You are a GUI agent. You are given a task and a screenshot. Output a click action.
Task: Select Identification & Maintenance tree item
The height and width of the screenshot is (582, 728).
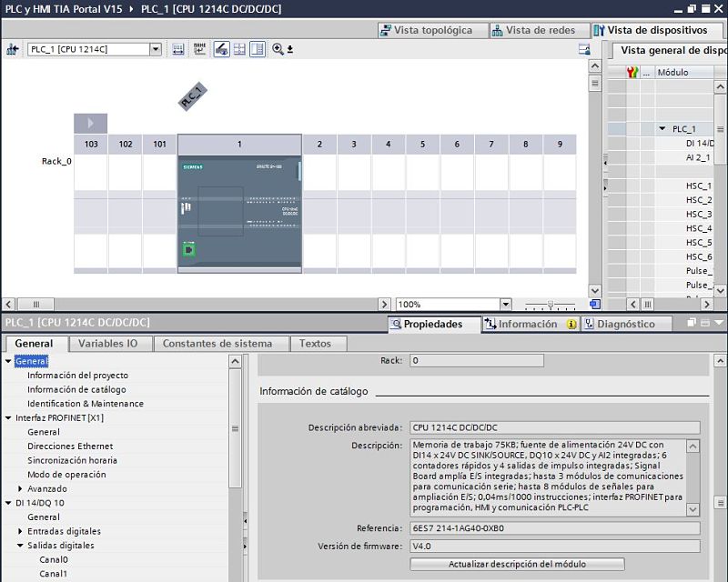click(x=86, y=404)
